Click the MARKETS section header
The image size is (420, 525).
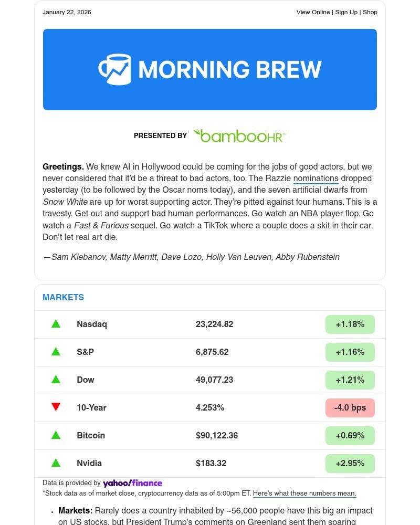coord(63,297)
